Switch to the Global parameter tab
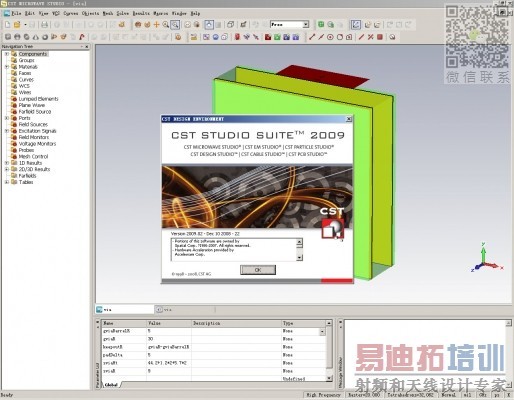Screen dimensions: 514x400 click(x=111, y=385)
